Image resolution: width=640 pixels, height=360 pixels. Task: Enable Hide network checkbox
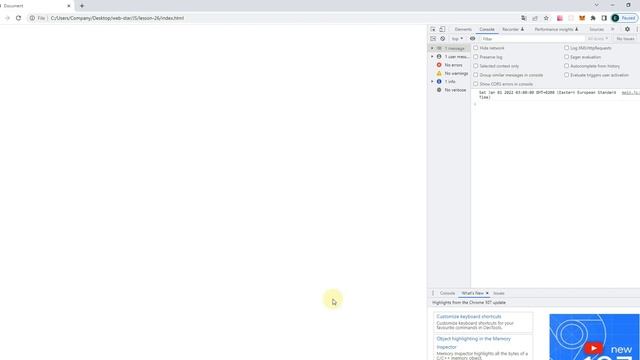coord(476,48)
